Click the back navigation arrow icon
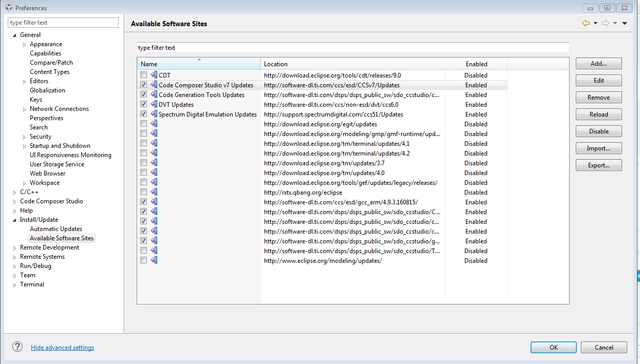 pyautogui.click(x=586, y=23)
